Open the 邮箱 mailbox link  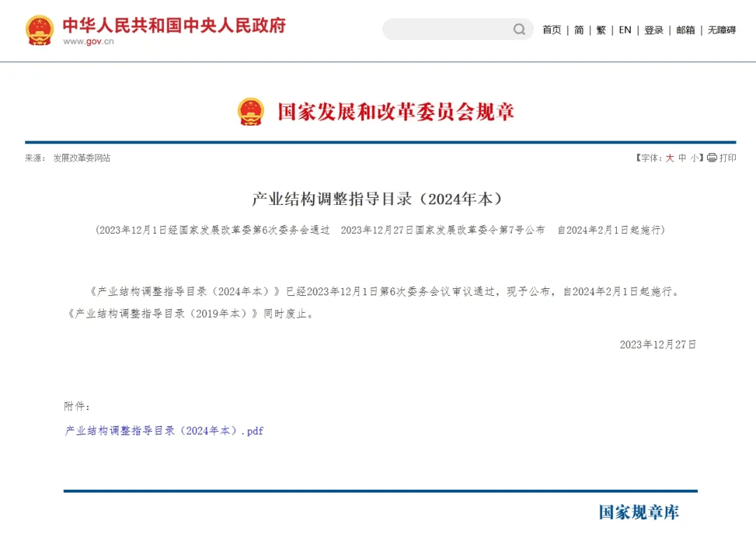(685, 30)
